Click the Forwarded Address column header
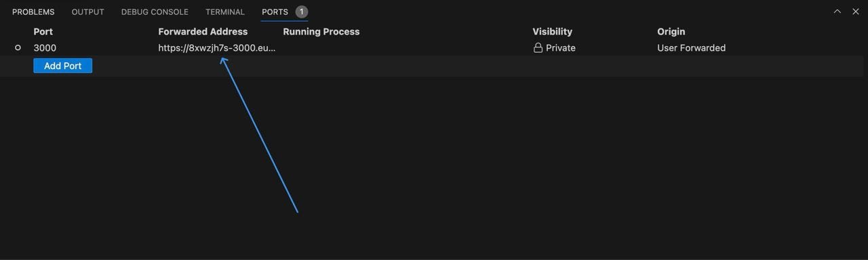This screenshot has height=260, width=868. tap(203, 31)
